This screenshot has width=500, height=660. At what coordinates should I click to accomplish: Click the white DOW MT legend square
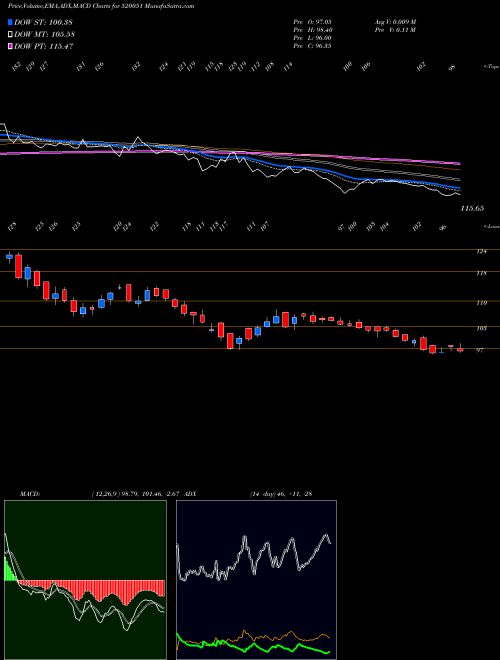coord(11,34)
